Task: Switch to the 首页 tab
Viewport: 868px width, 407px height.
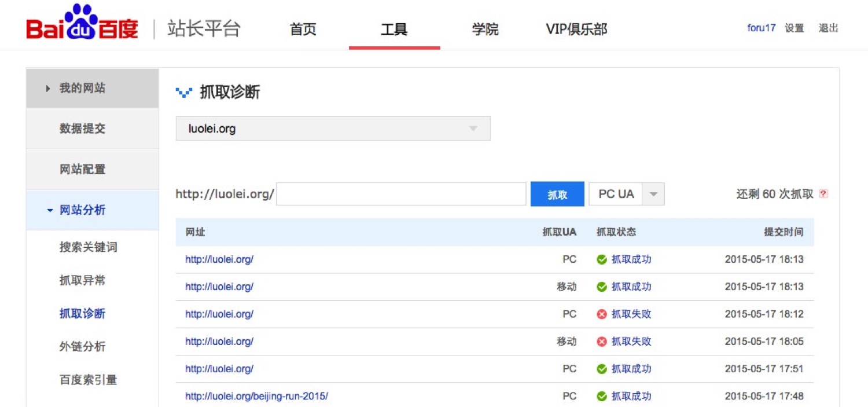Action: pyautogui.click(x=303, y=29)
